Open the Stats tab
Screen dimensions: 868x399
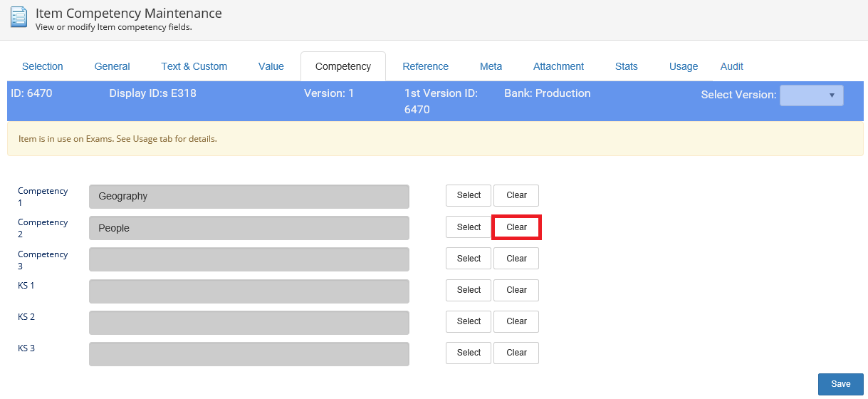(x=626, y=66)
